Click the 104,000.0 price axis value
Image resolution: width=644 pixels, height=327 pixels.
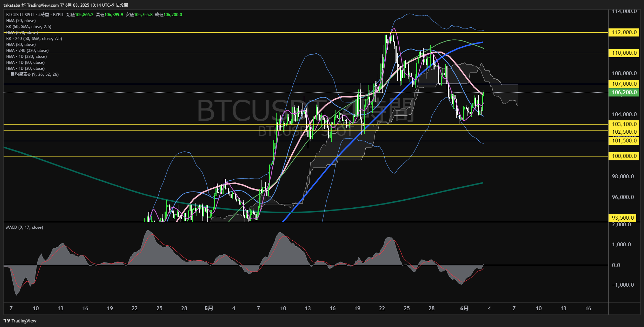[x=624, y=114]
